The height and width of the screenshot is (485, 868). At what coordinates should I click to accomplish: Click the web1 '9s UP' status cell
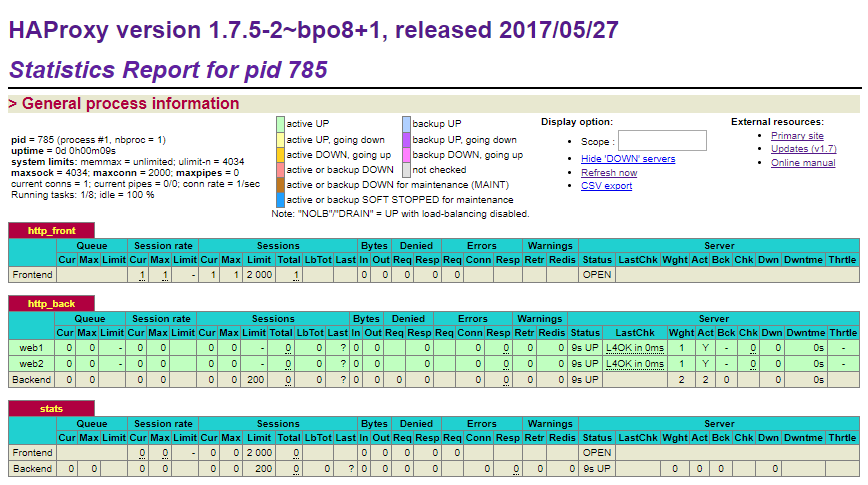point(585,348)
